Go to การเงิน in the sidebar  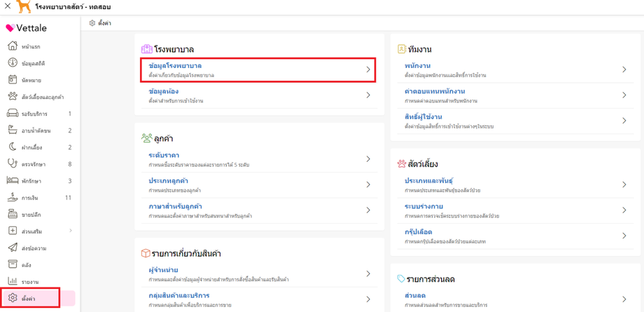(x=30, y=198)
